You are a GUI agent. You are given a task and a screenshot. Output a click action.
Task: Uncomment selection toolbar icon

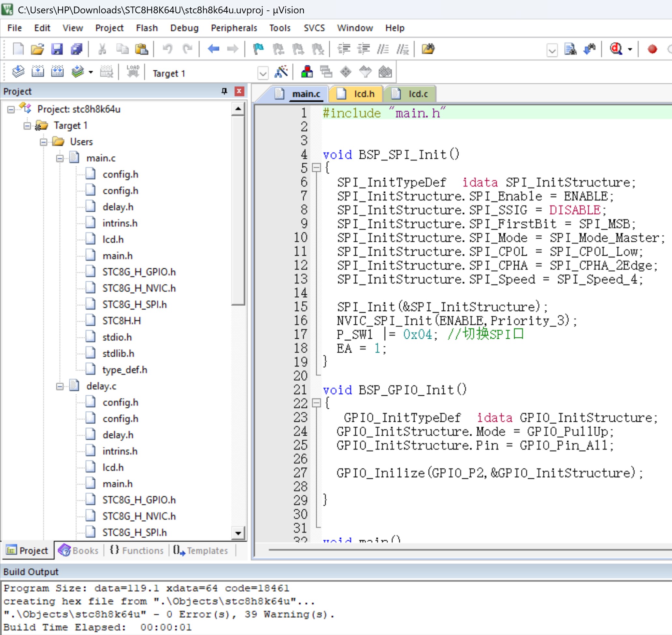[x=403, y=49]
